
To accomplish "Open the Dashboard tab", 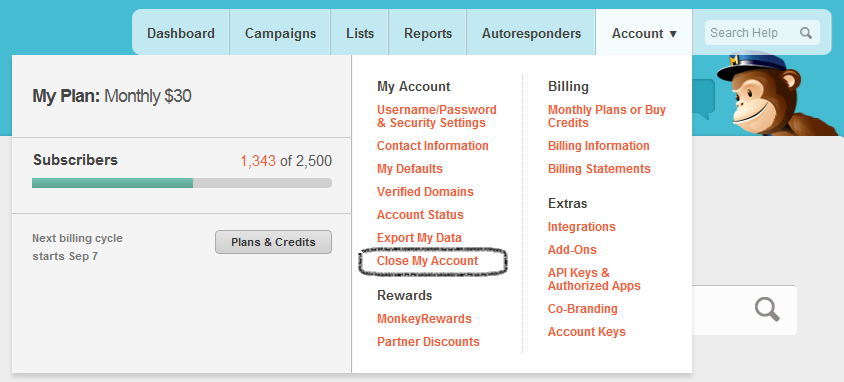I will coord(181,33).
